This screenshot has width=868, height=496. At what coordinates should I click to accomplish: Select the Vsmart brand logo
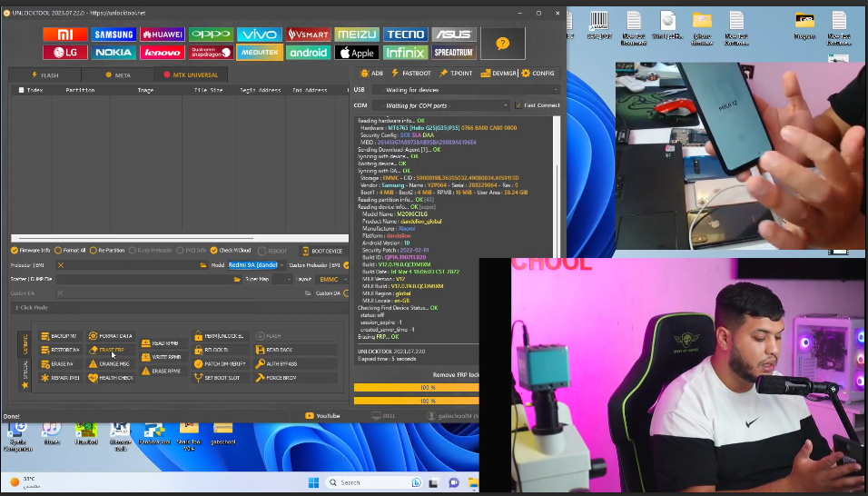(x=308, y=35)
